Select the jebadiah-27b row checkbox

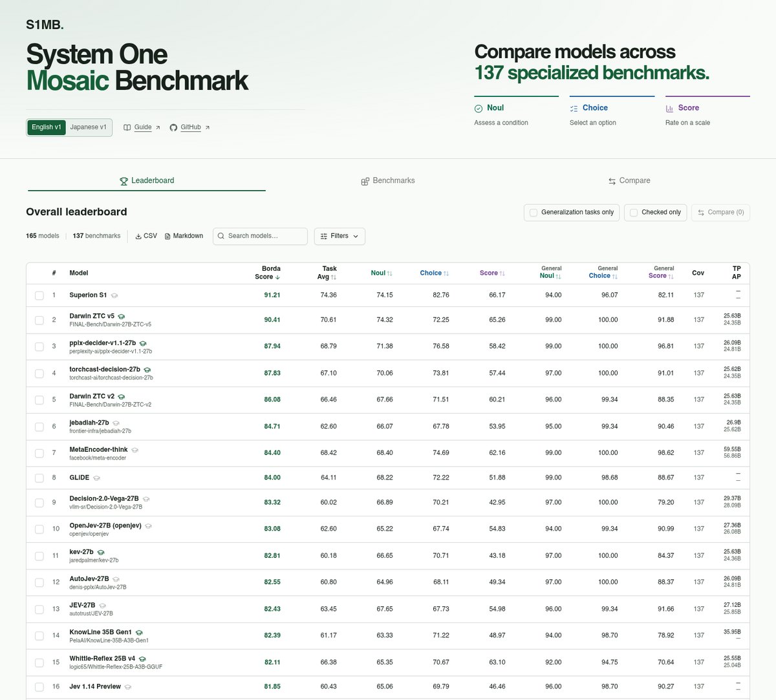(39, 427)
